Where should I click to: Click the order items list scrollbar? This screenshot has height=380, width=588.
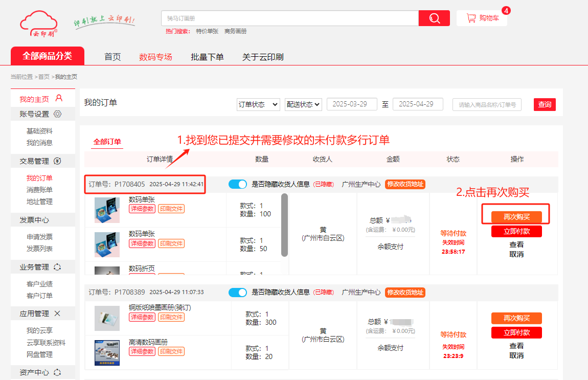point(284,224)
